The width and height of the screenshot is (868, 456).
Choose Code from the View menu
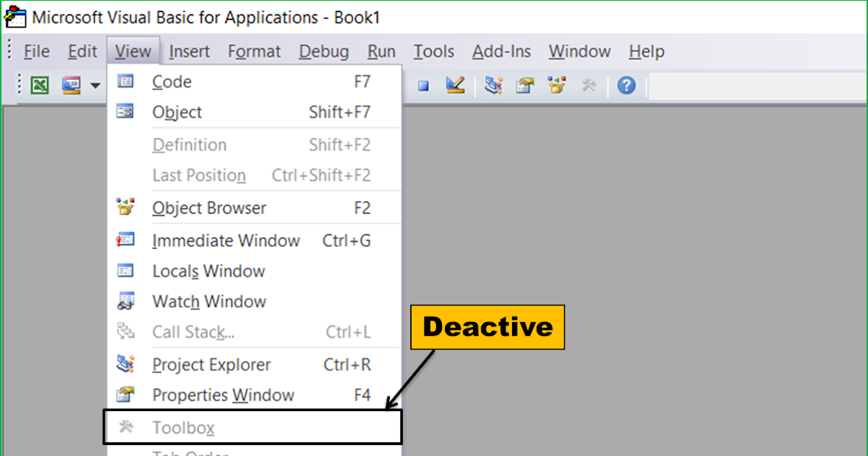(x=254, y=82)
